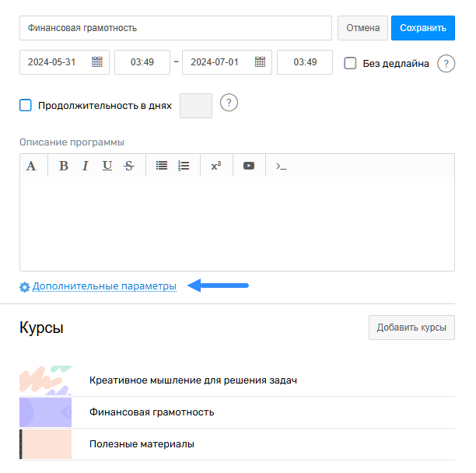Expand Дополнительные параметры link

(104, 286)
